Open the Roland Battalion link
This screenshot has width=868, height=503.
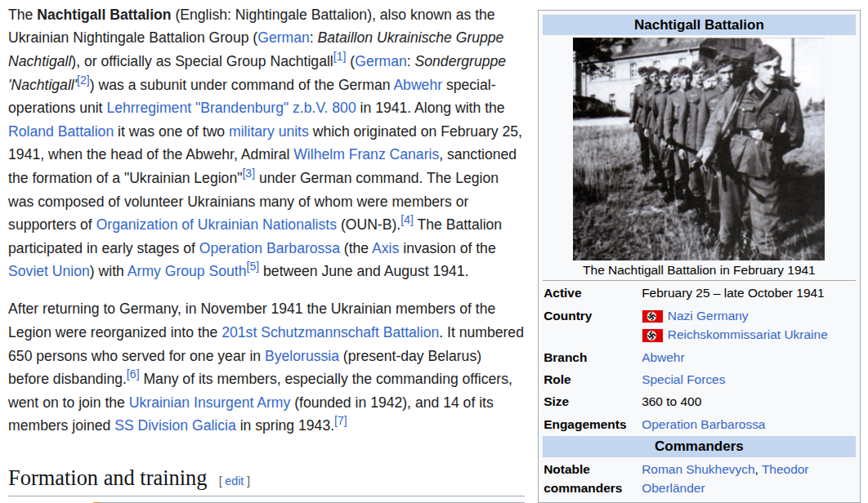point(61,131)
